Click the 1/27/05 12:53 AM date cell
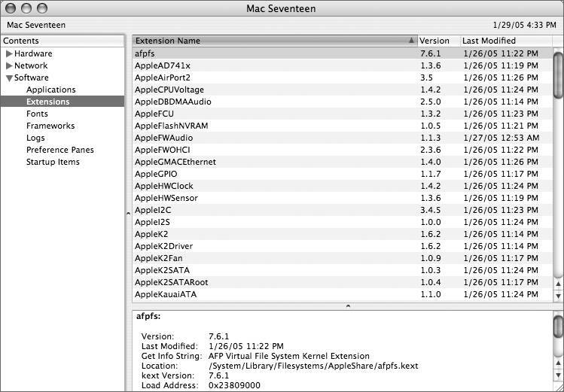Screen dimensions: 564x392 click(501, 138)
